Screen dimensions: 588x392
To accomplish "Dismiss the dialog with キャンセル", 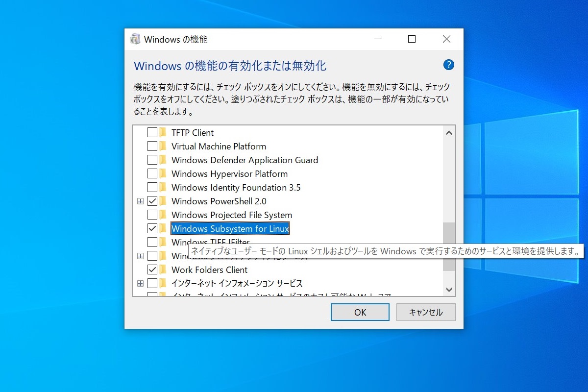I will pyautogui.click(x=426, y=312).
